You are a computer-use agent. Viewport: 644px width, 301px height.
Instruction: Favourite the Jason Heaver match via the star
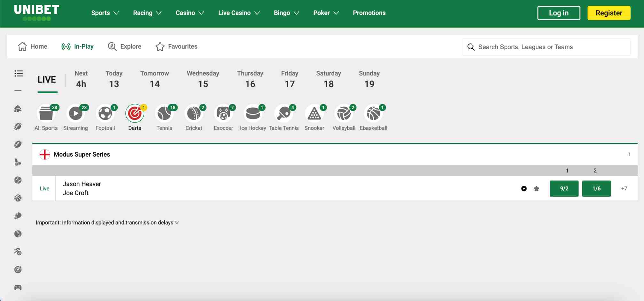(536, 189)
